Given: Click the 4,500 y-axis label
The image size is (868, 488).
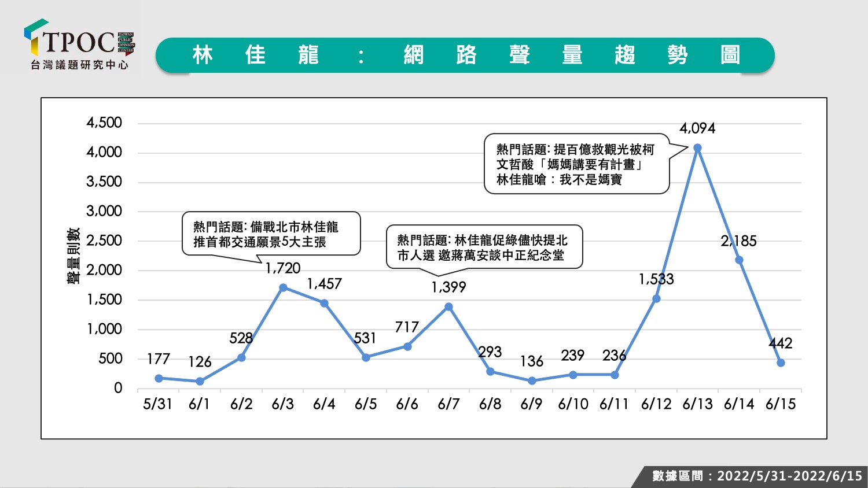Looking at the screenshot, I should [x=104, y=123].
